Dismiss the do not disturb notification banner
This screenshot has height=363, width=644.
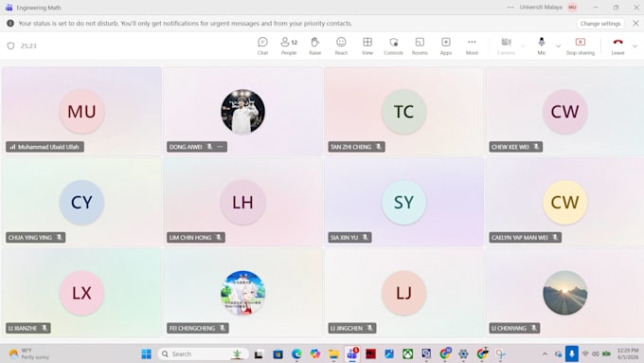(x=635, y=24)
